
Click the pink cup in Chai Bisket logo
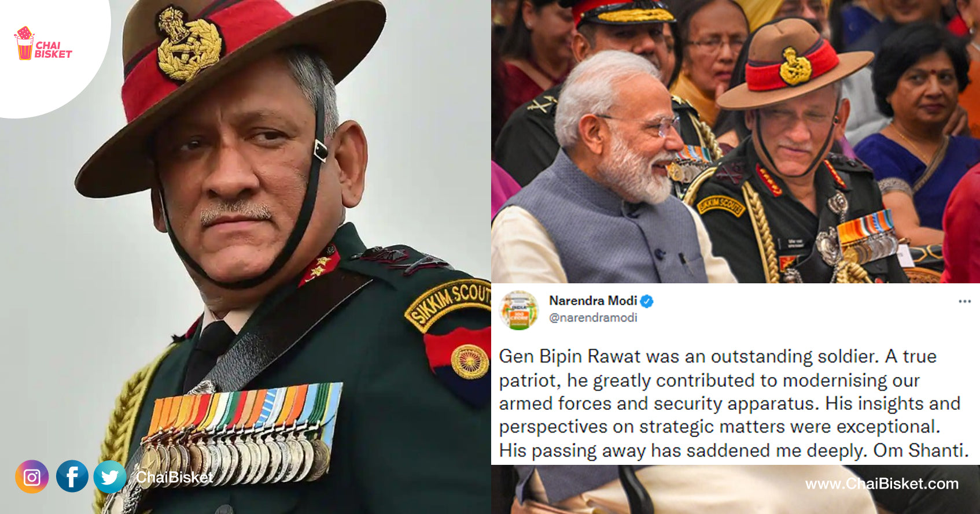24,43
